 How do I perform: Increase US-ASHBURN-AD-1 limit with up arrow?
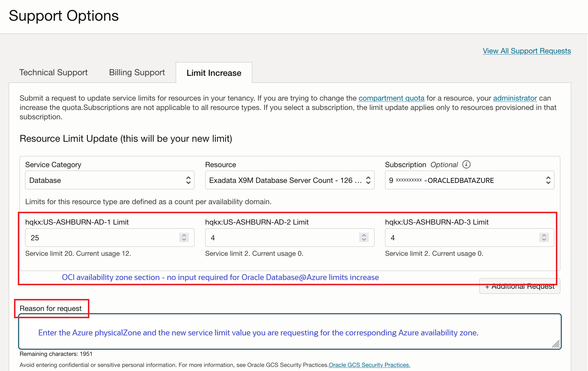pyautogui.click(x=184, y=235)
